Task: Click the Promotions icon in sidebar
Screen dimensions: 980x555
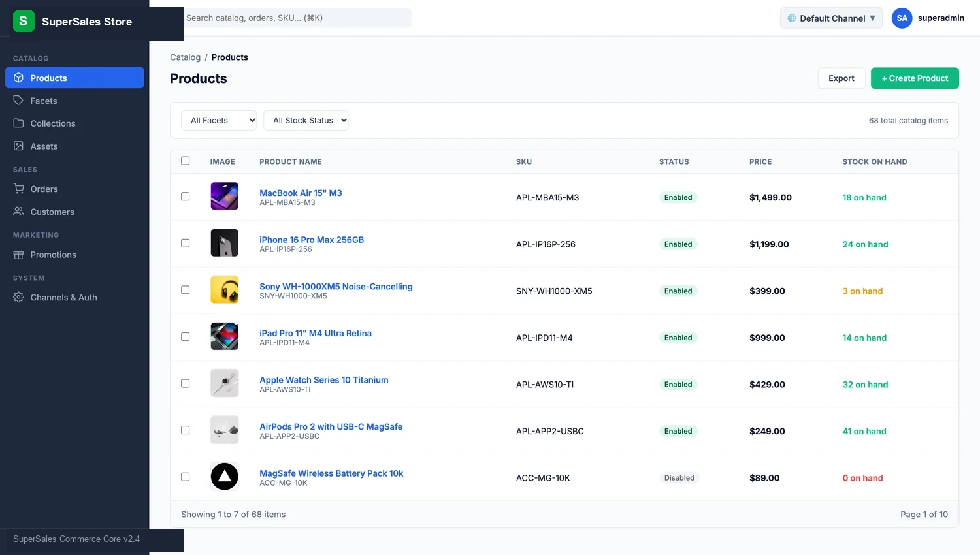Action: click(x=19, y=255)
